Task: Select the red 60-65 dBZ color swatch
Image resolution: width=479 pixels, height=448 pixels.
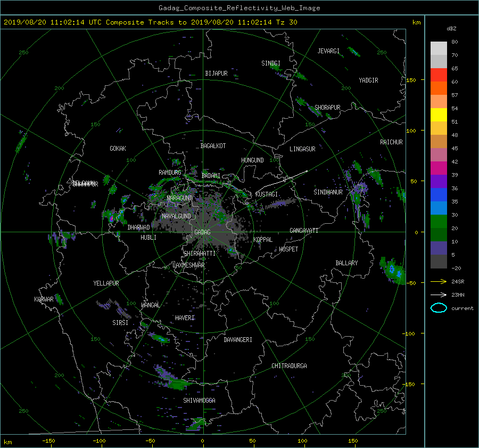Action: pyautogui.click(x=439, y=75)
